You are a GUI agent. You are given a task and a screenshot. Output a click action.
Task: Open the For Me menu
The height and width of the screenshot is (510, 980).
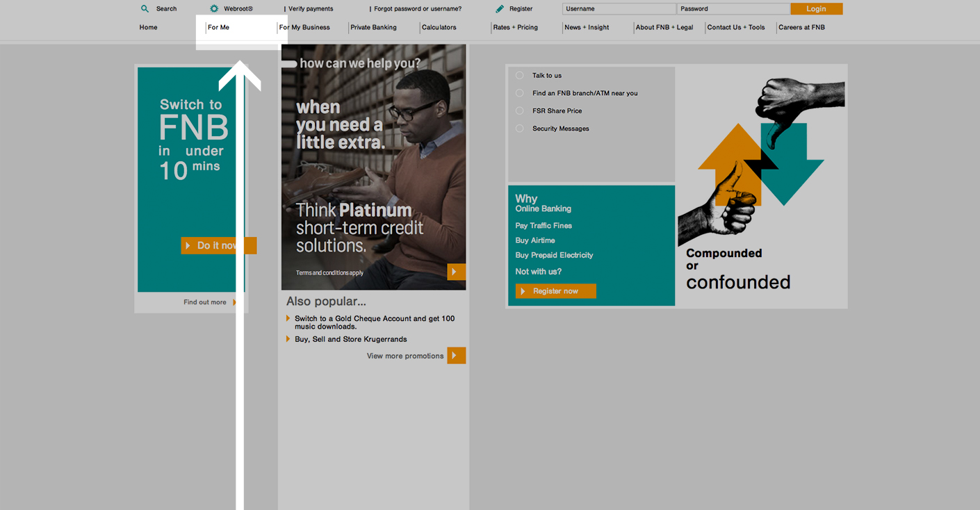pos(218,28)
